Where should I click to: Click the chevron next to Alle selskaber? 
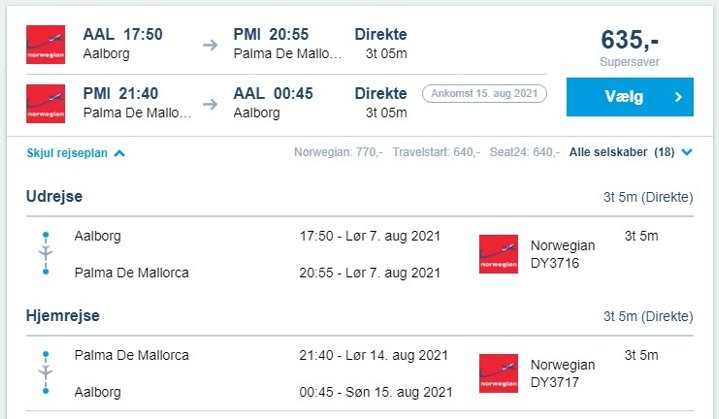pyautogui.click(x=687, y=153)
